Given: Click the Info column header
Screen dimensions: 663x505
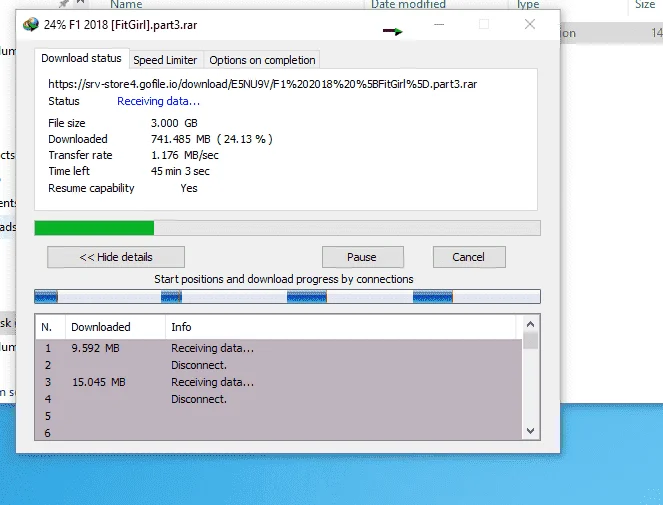Looking at the screenshot, I should (340, 327).
